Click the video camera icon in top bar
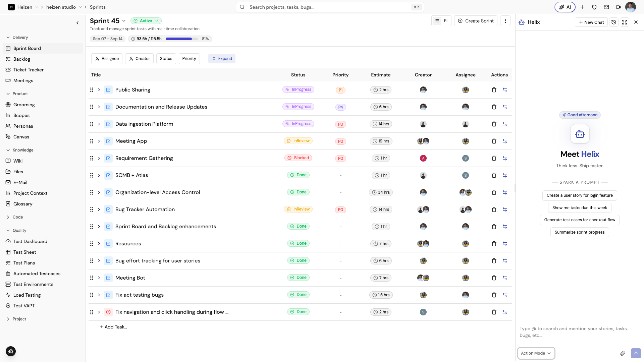The height and width of the screenshot is (362, 644). (x=619, y=7)
